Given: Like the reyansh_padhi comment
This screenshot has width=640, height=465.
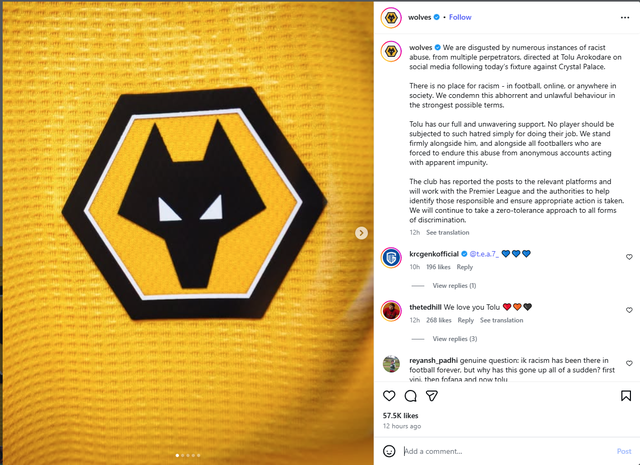Looking at the screenshot, I should 628,362.
